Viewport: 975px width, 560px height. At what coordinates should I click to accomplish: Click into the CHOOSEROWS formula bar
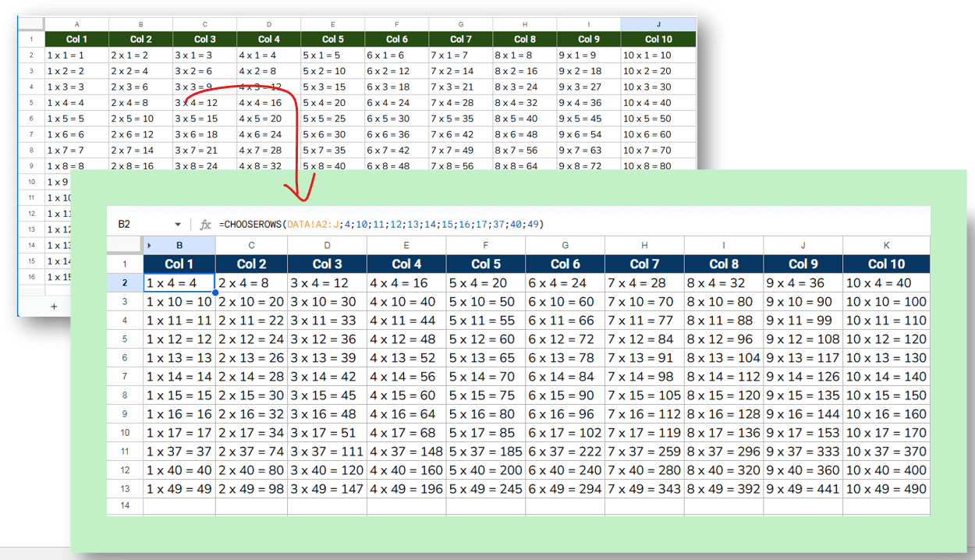[546, 225]
